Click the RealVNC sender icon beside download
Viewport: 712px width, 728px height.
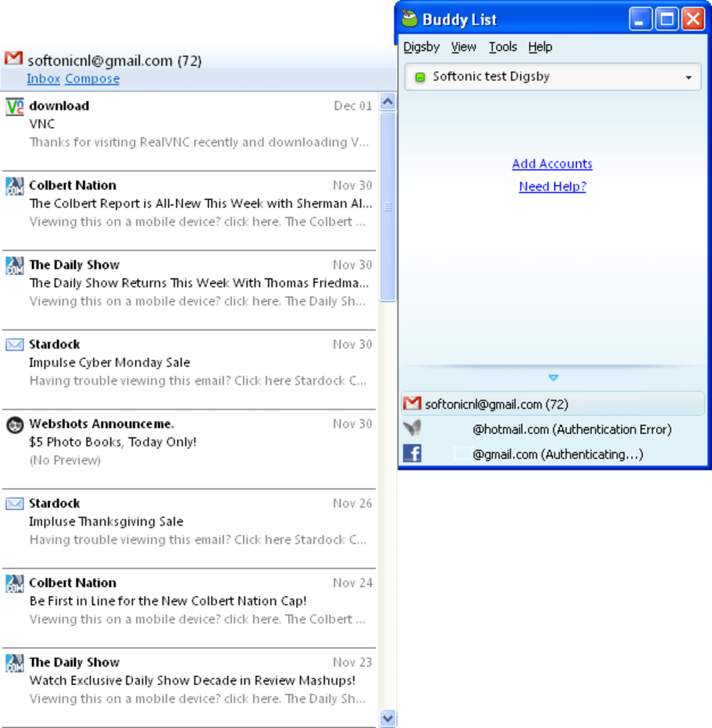[x=15, y=106]
